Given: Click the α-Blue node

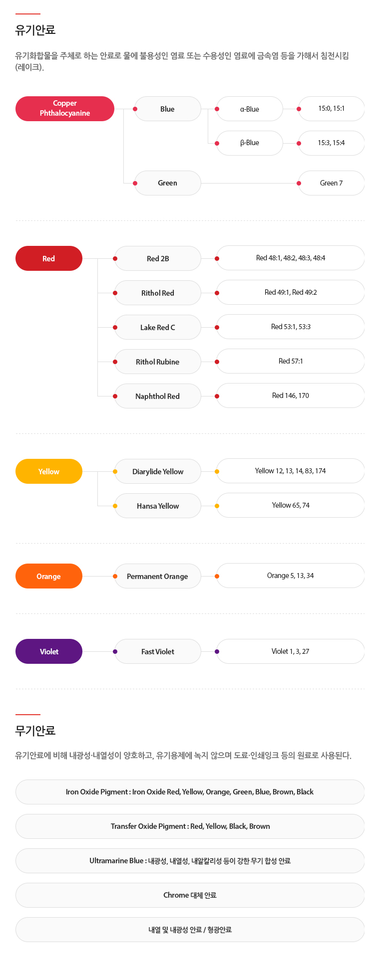Looking at the screenshot, I should click(249, 109).
